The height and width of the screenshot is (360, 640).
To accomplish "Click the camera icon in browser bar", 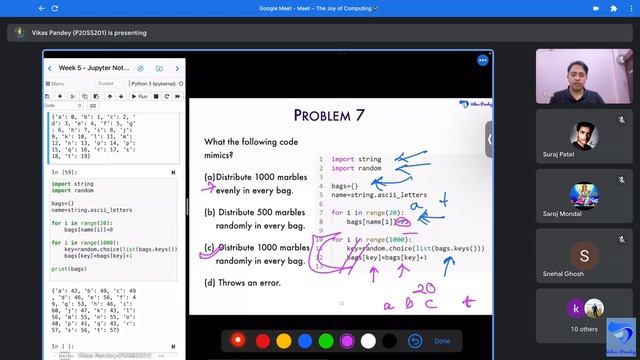I will pos(596,8).
